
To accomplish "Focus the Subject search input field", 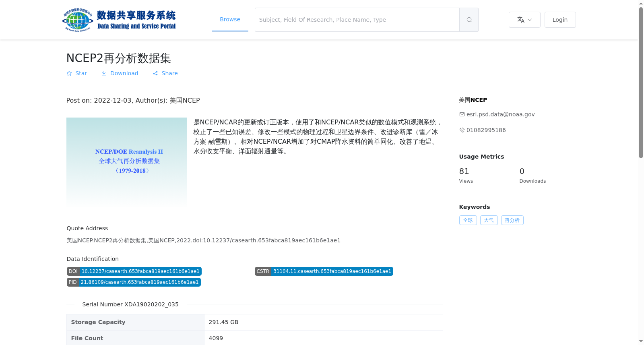I will pyautogui.click(x=357, y=20).
